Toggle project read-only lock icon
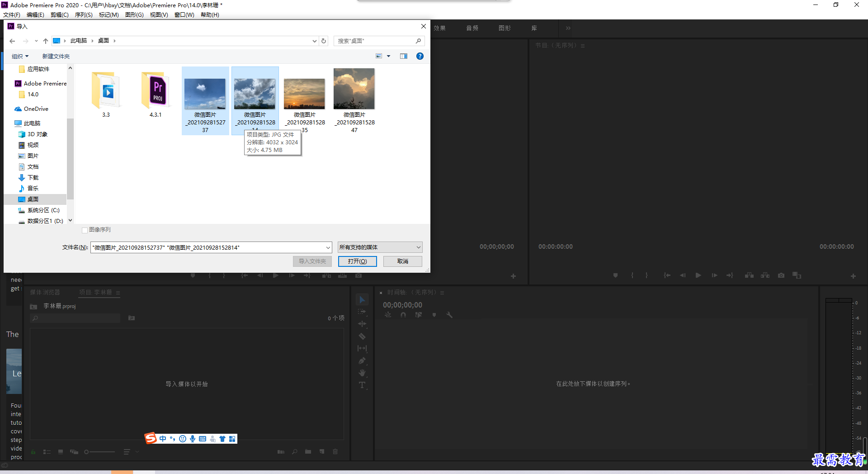 pos(33,452)
